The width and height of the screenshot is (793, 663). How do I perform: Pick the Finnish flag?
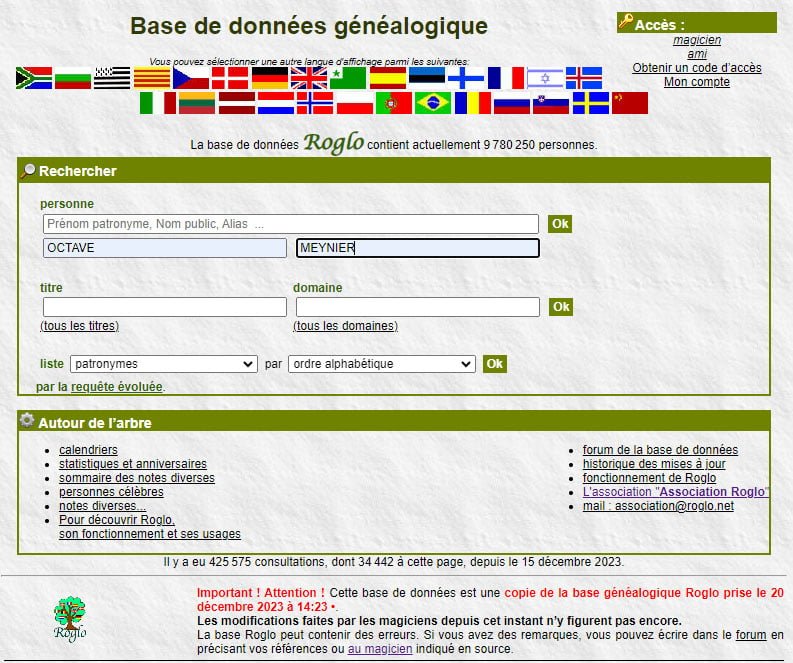tap(466, 78)
